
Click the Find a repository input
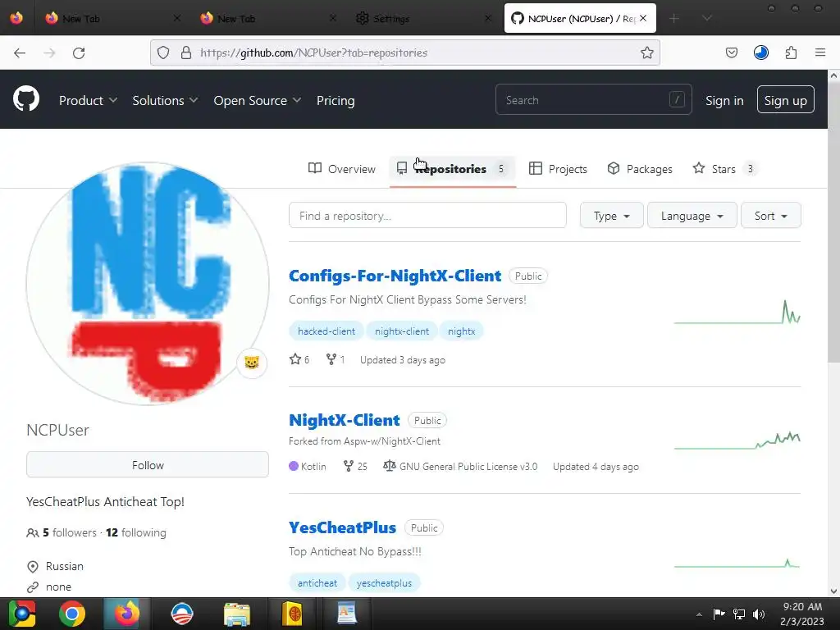pos(427,216)
